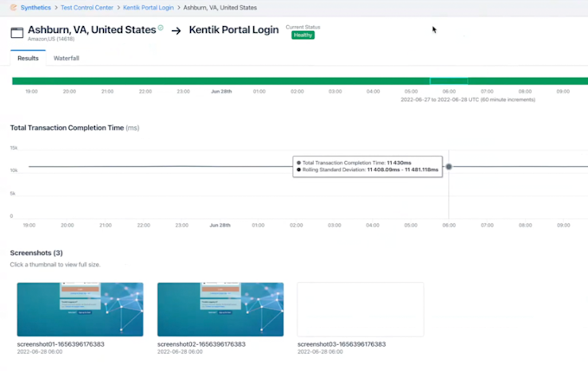Click the data point marker at 06:00 on chart
588x371 pixels.
pyautogui.click(x=449, y=167)
